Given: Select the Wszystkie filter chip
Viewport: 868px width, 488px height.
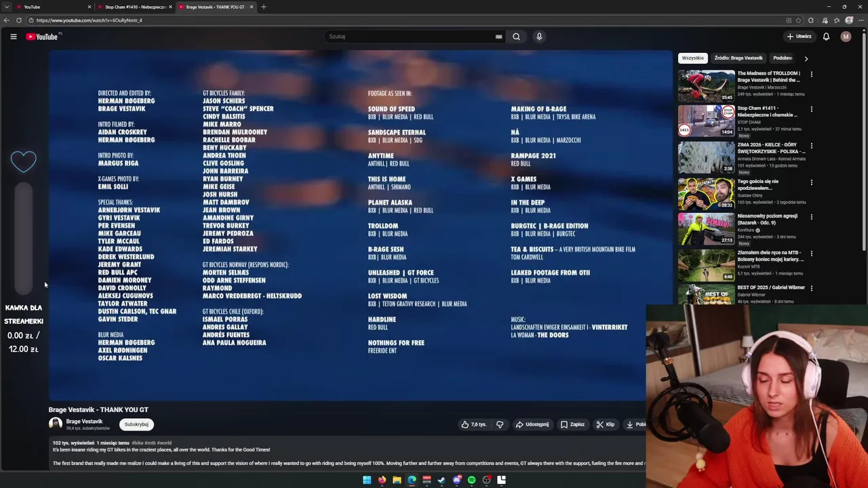Looking at the screenshot, I should pos(693,58).
